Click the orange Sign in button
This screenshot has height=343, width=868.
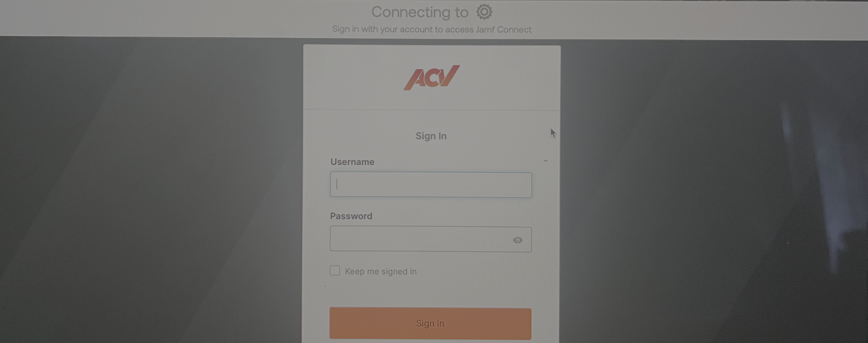(x=430, y=323)
